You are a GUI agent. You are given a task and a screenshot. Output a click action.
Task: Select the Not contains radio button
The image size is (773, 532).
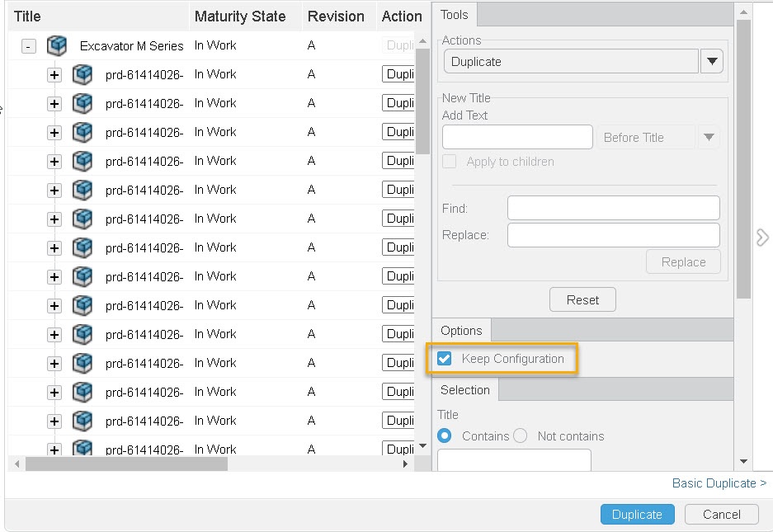(x=520, y=435)
